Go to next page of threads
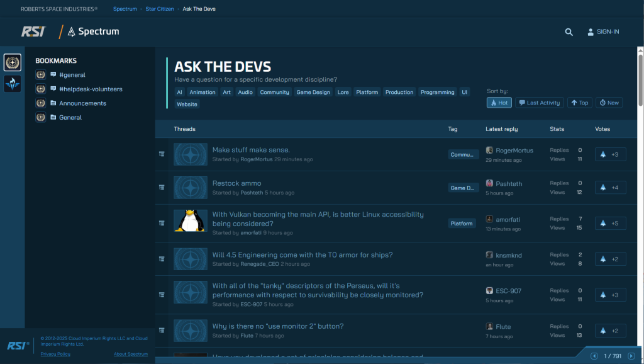Image resolution: width=644 pixels, height=364 pixels. (x=631, y=356)
